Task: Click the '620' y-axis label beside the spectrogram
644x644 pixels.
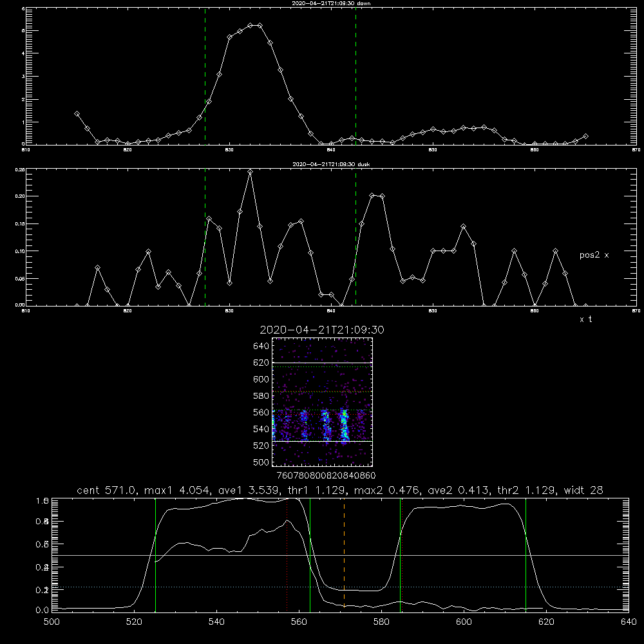Action: tap(261, 363)
